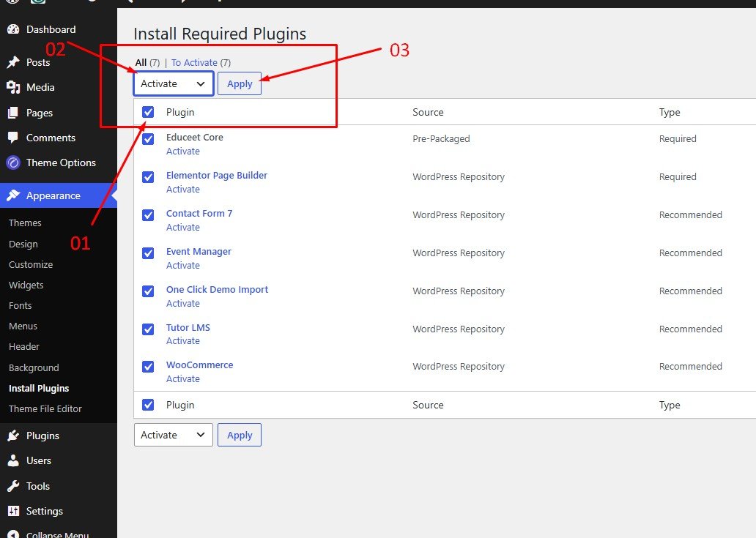The image size is (756, 538).
Task: Click the top Apply button
Action: coord(240,83)
